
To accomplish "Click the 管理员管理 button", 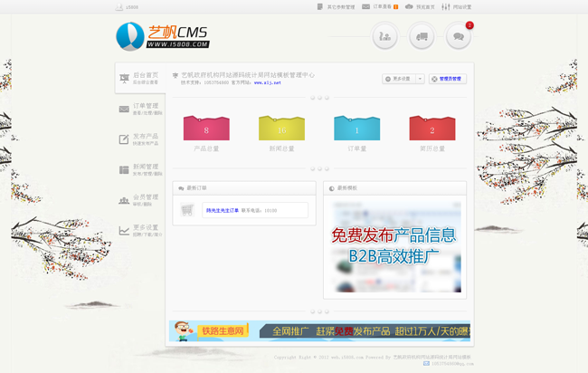I will 448,79.
